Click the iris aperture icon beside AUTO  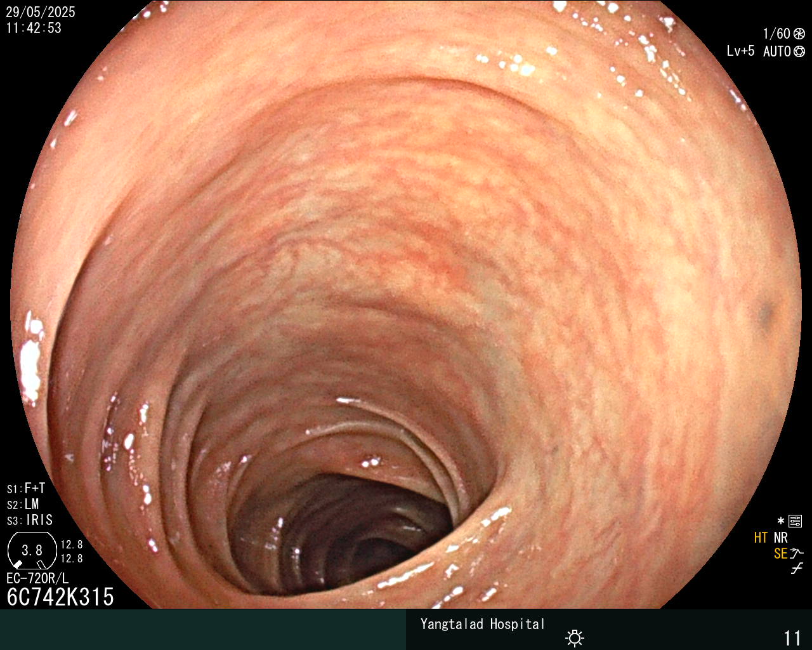point(799,51)
